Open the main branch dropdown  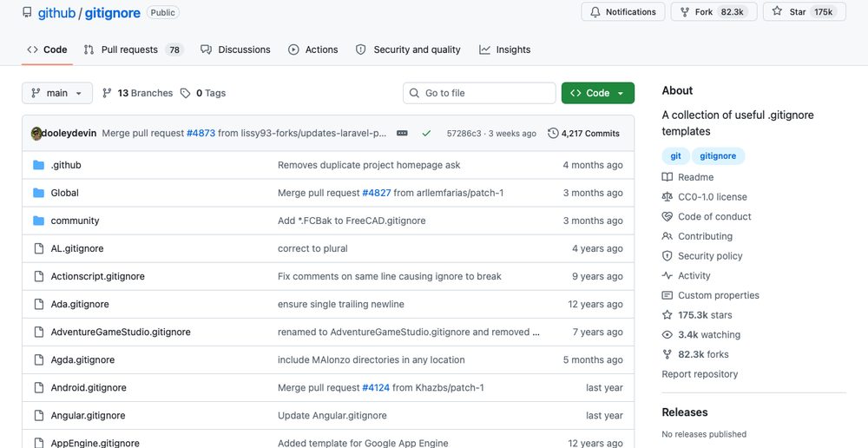[x=57, y=93]
